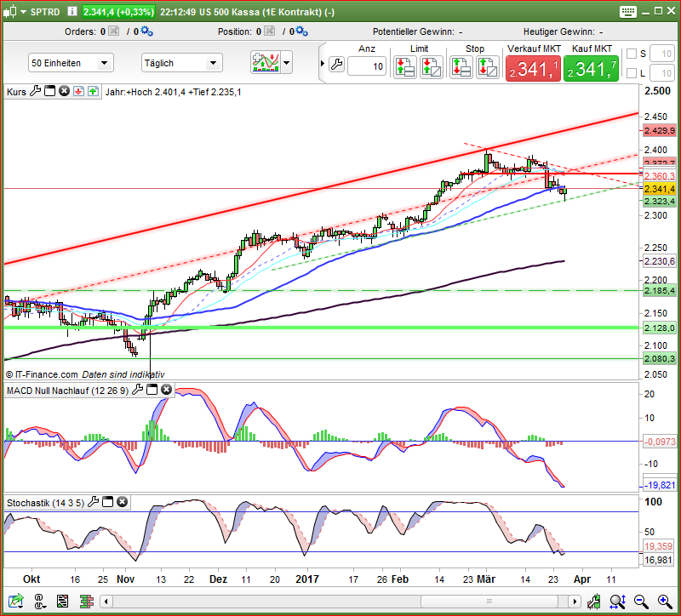Click the 2.185,4 support level label
Viewport: 681px width, 616px height.
[660, 290]
